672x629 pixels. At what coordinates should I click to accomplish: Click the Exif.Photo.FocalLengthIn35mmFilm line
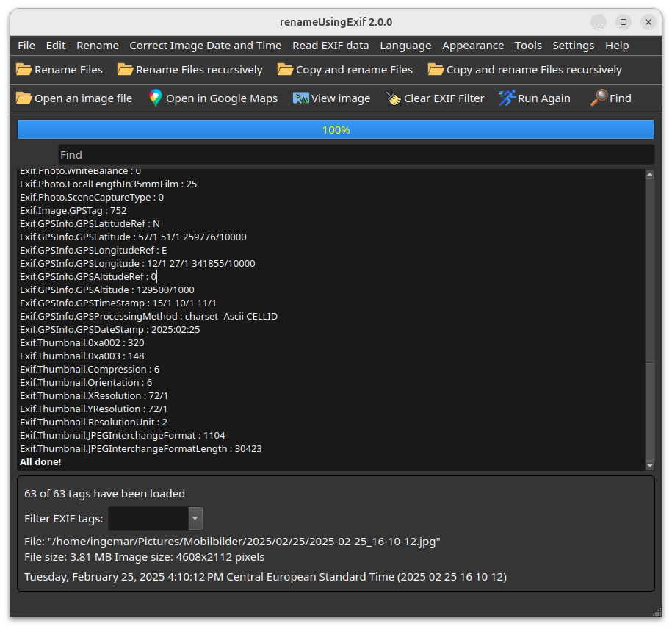108,184
